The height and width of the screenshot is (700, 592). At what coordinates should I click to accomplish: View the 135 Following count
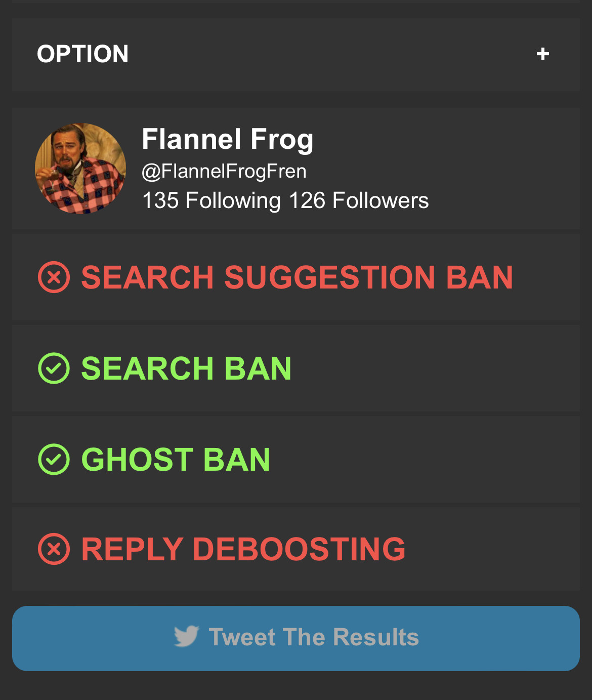[211, 200]
